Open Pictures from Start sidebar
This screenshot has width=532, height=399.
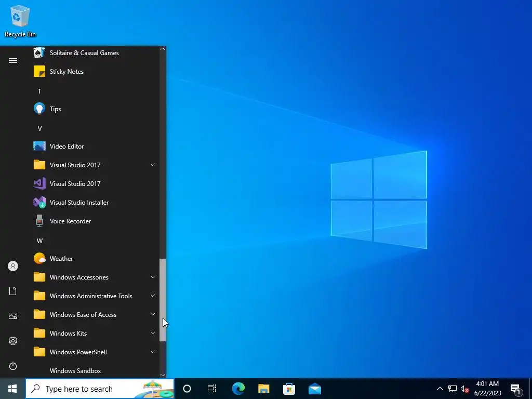(x=13, y=316)
